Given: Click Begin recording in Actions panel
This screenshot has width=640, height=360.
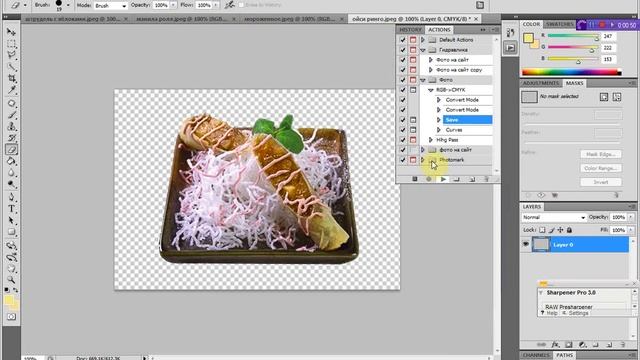Looking at the screenshot, I should [x=429, y=179].
